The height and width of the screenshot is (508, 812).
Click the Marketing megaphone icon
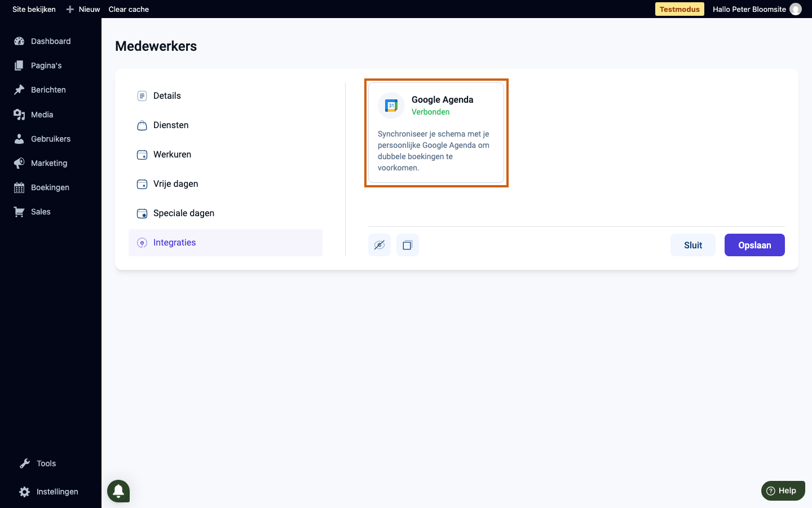point(19,163)
